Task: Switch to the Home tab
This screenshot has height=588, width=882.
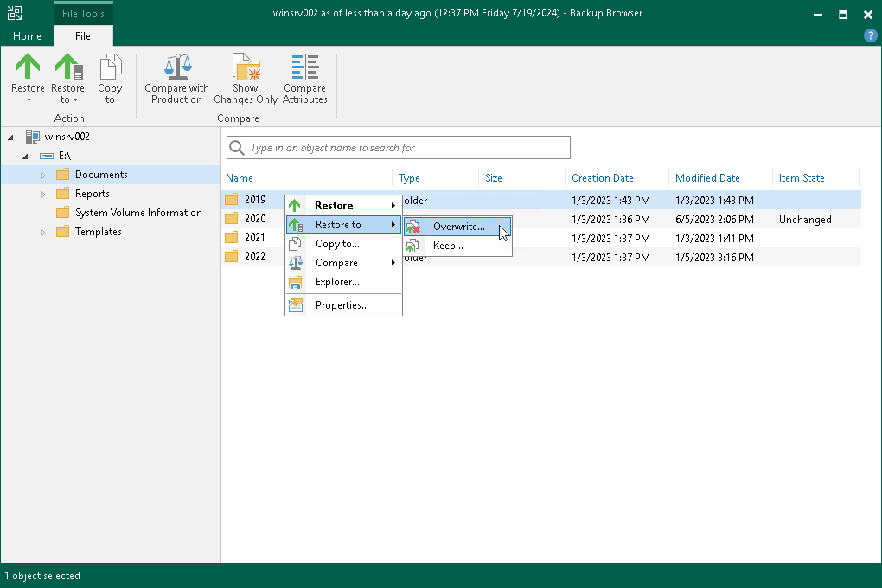Action: (26, 35)
